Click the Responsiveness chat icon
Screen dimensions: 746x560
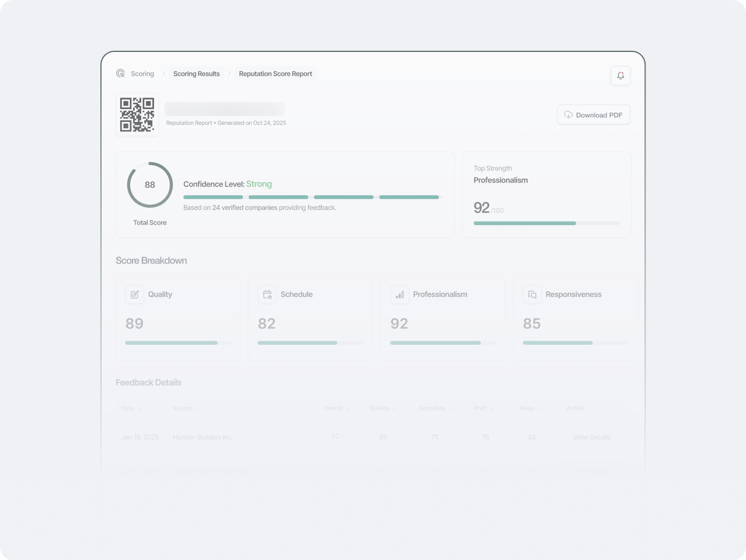[532, 295]
